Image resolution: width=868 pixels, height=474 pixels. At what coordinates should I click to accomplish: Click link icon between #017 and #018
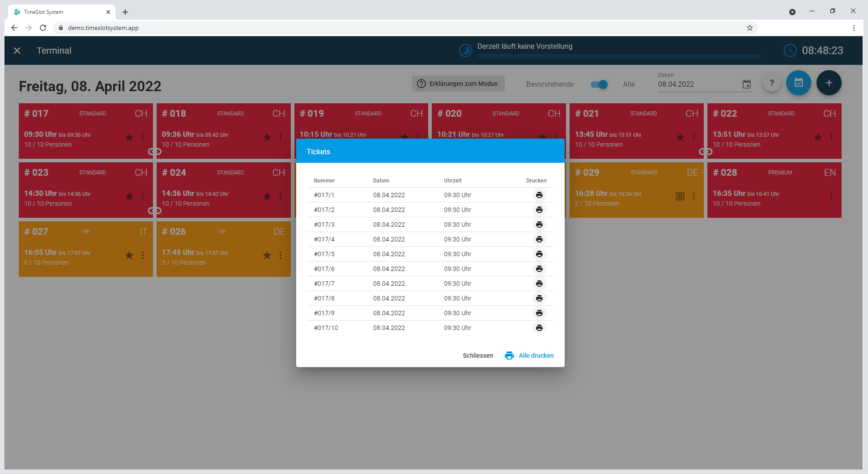coord(155,152)
